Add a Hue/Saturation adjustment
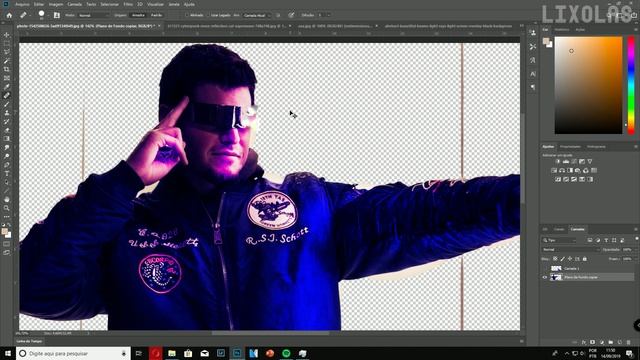This screenshot has height=360, width=640. click(x=554, y=171)
